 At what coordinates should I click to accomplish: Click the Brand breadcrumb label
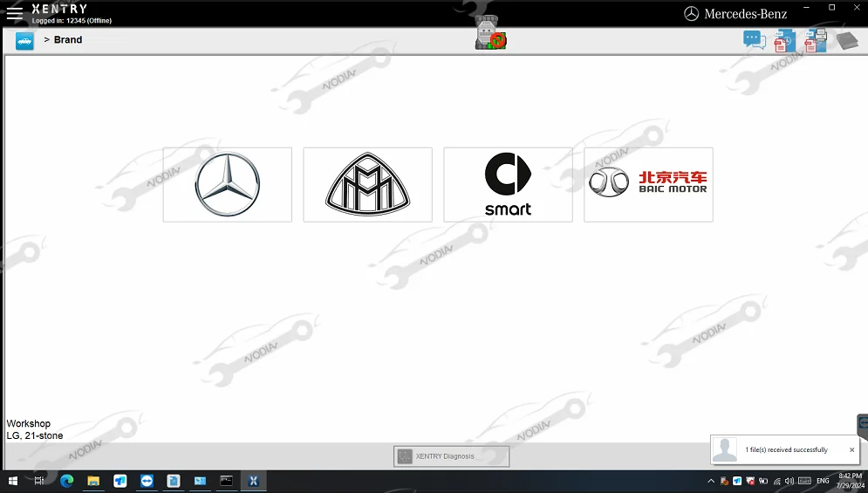pos(68,40)
